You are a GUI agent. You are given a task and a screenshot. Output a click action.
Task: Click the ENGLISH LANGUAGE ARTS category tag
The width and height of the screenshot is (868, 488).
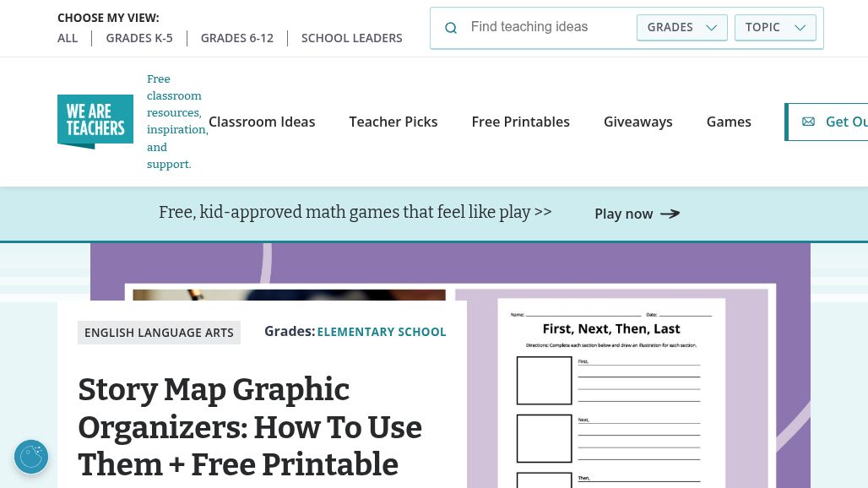[159, 333]
